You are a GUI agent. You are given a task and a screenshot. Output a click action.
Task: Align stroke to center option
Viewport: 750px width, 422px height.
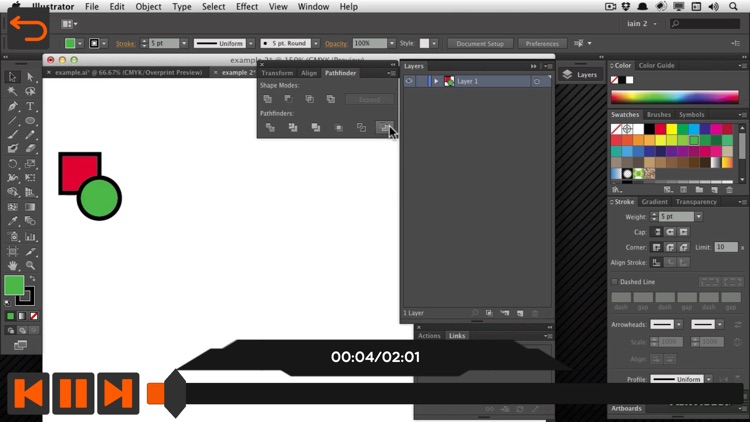[656, 262]
